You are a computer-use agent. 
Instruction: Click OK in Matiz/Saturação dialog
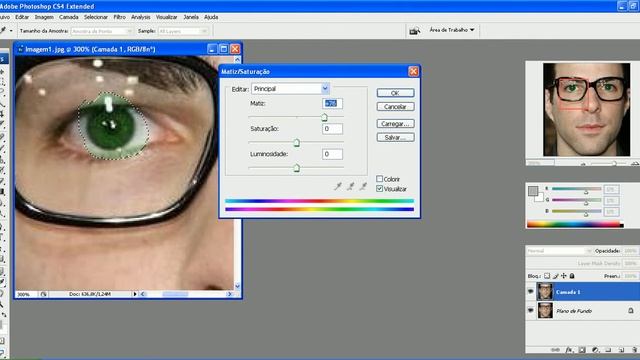pos(395,93)
